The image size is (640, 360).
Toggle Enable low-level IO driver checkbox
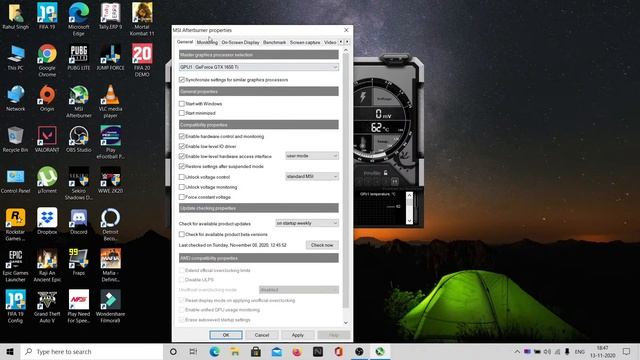click(182, 146)
